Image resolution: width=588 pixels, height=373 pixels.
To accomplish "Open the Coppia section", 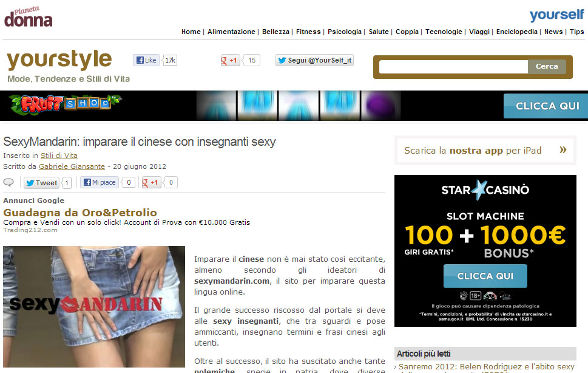I will tap(407, 32).
